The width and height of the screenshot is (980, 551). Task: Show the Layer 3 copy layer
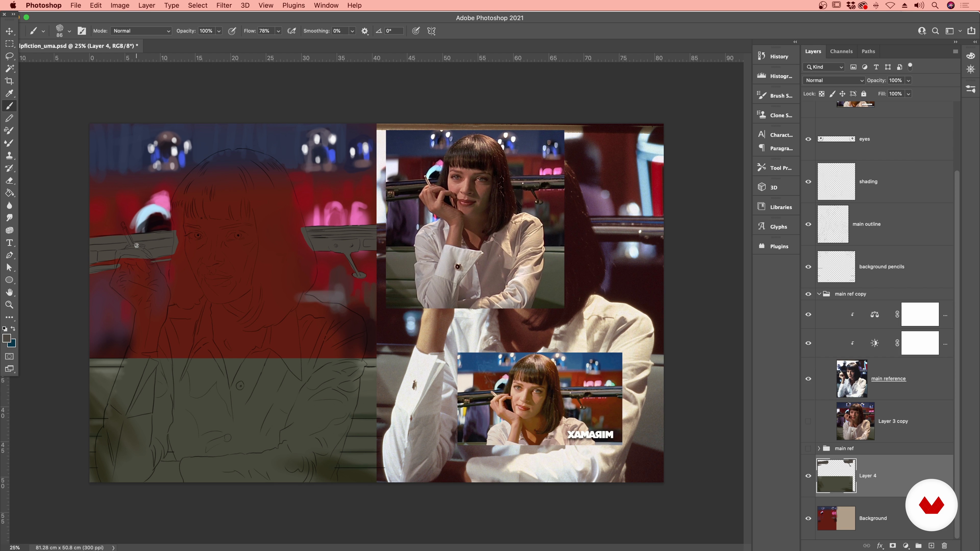coord(808,421)
